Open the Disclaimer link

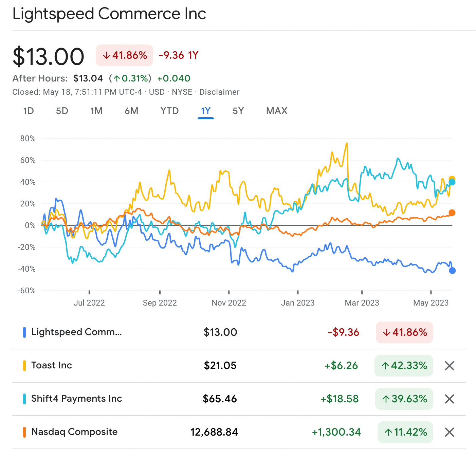click(220, 92)
